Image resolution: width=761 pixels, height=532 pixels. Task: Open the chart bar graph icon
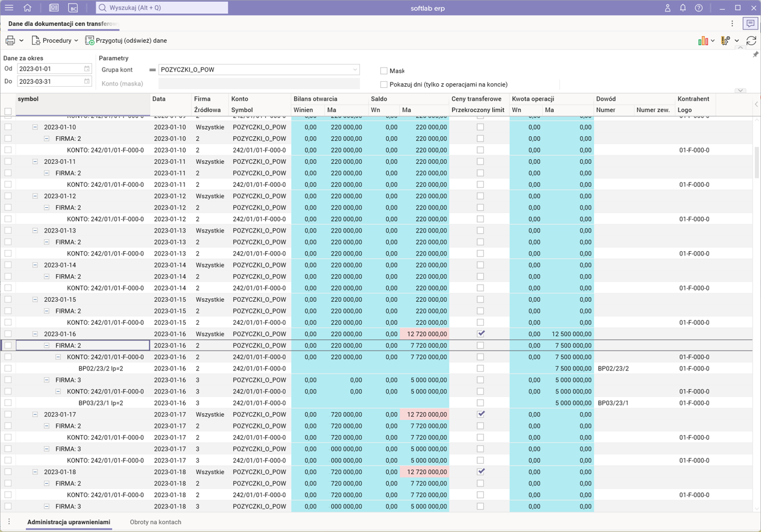coord(703,40)
